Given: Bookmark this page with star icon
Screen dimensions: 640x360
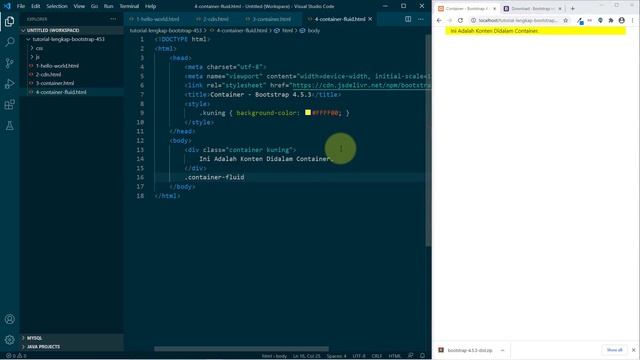Looking at the screenshot, I should (565, 20).
